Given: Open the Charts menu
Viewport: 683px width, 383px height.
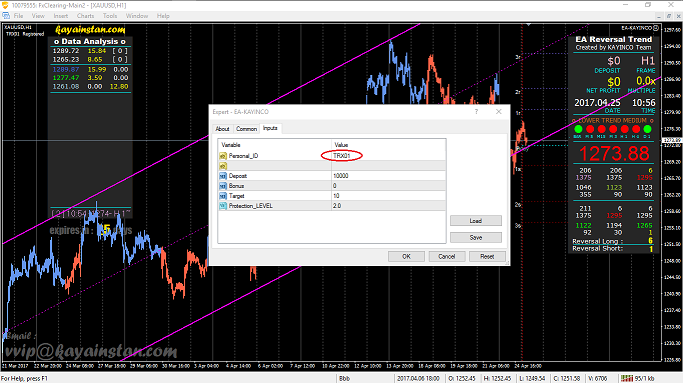Looking at the screenshot, I should click(x=85, y=16).
